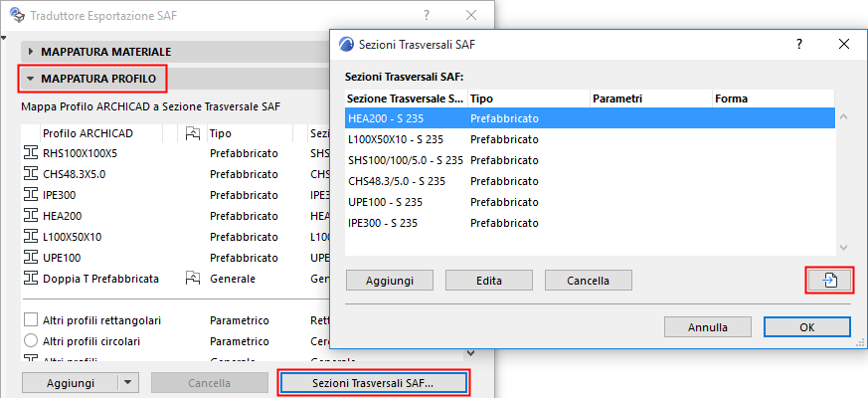Viewport: 868px width, 398px height.
Task: Click profile icon beside UPE100 in mapping list
Action: (30, 258)
